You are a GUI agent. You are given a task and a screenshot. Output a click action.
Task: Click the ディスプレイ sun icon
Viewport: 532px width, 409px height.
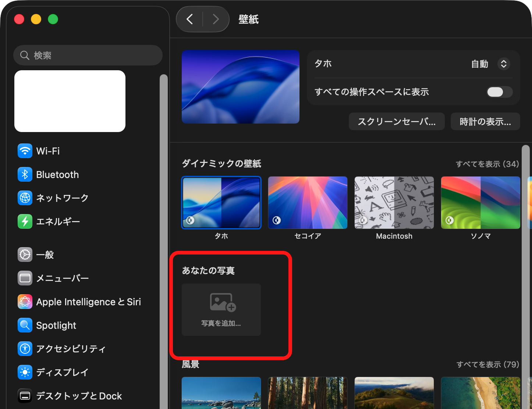click(x=25, y=372)
